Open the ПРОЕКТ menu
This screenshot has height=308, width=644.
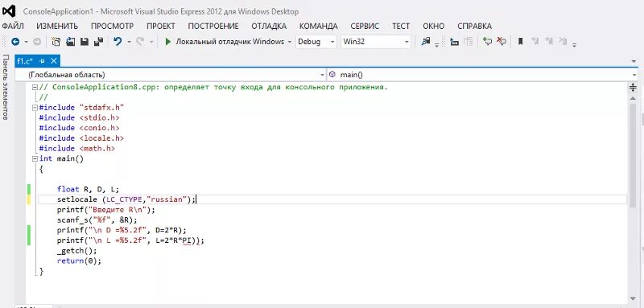(x=161, y=27)
